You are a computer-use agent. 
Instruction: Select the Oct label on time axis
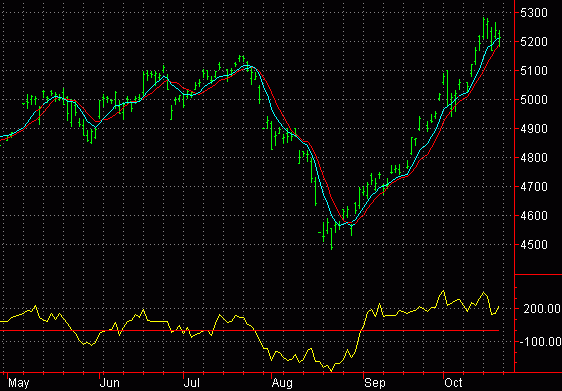coord(453,383)
